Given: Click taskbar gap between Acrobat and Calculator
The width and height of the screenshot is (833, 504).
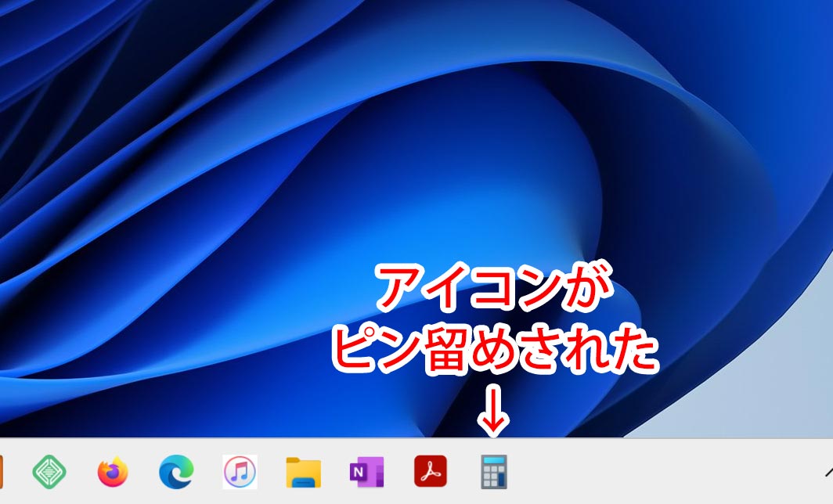Looking at the screenshot, I should point(462,472).
